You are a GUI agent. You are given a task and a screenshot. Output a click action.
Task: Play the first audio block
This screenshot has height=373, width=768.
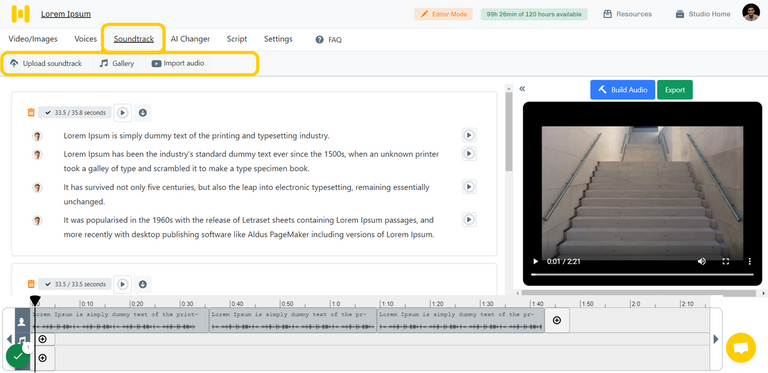pyautogui.click(x=123, y=113)
